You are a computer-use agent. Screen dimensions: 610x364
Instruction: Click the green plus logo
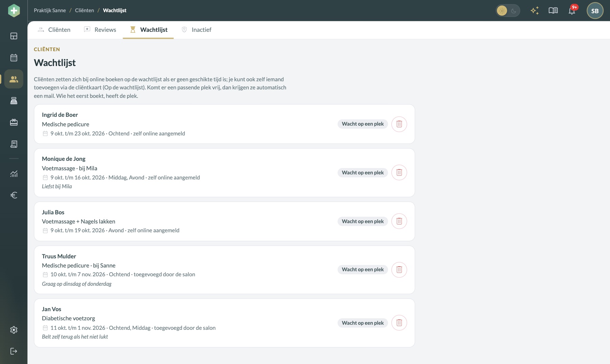(14, 10)
